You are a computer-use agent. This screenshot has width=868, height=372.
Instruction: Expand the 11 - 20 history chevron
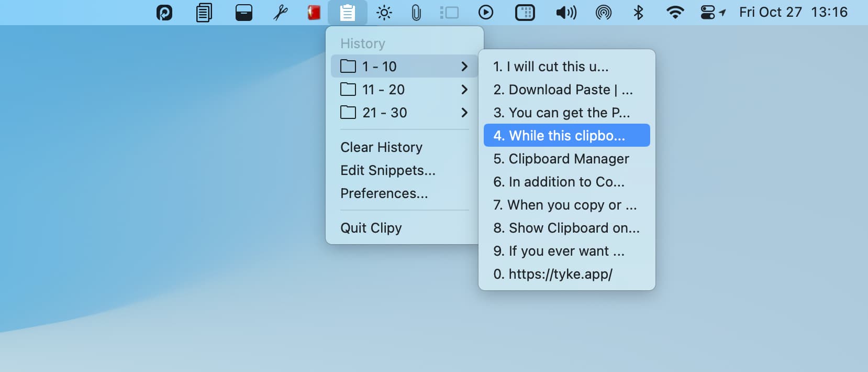[x=464, y=89]
